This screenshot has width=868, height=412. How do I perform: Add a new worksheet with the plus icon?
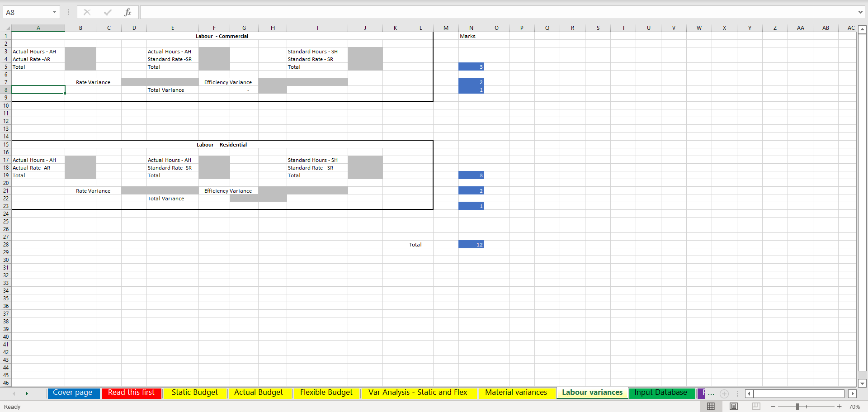724,394
